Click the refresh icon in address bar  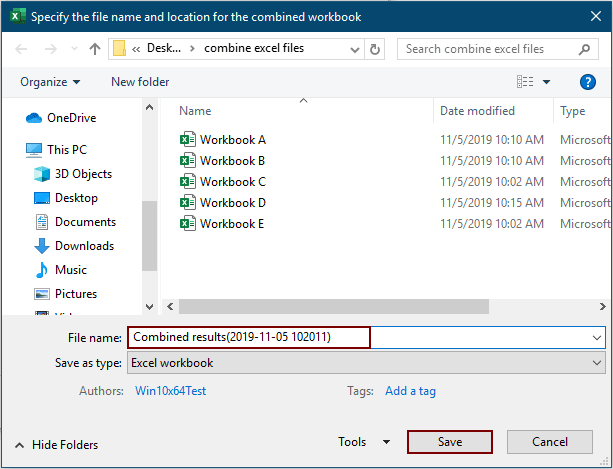pyautogui.click(x=375, y=49)
